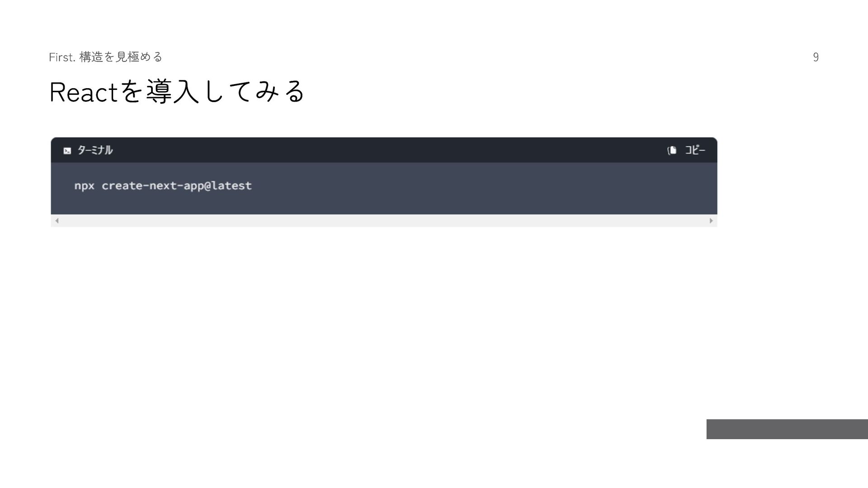
Task: Click the slide page number 9
Action: tap(816, 57)
